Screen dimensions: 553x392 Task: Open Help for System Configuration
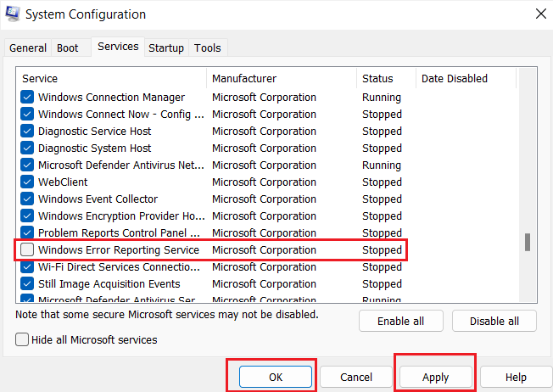[516, 377]
